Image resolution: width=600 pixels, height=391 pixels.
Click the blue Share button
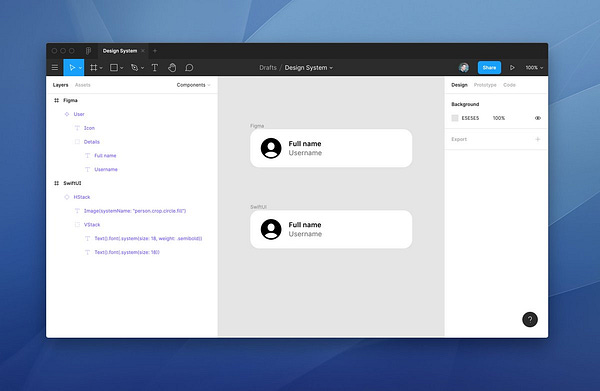tap(489, 68)
